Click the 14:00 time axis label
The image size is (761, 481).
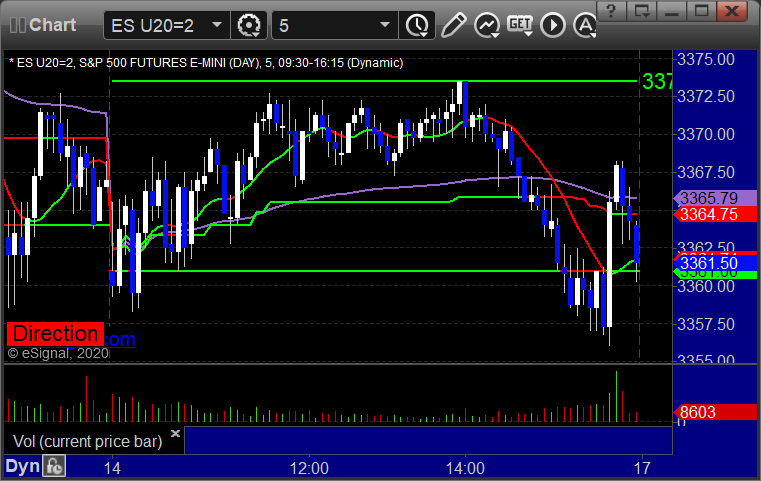pyautogui.click(x=465, y=468)
